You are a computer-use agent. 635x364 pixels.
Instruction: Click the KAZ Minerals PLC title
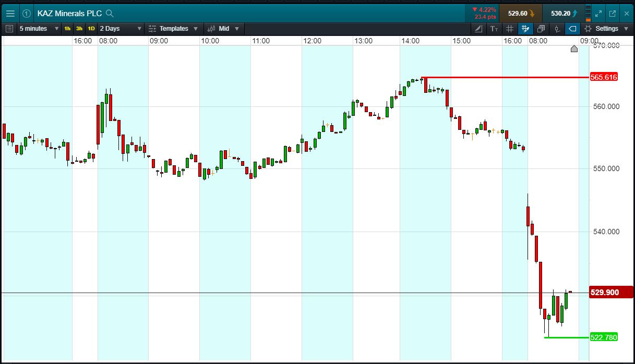click(69, 14)
